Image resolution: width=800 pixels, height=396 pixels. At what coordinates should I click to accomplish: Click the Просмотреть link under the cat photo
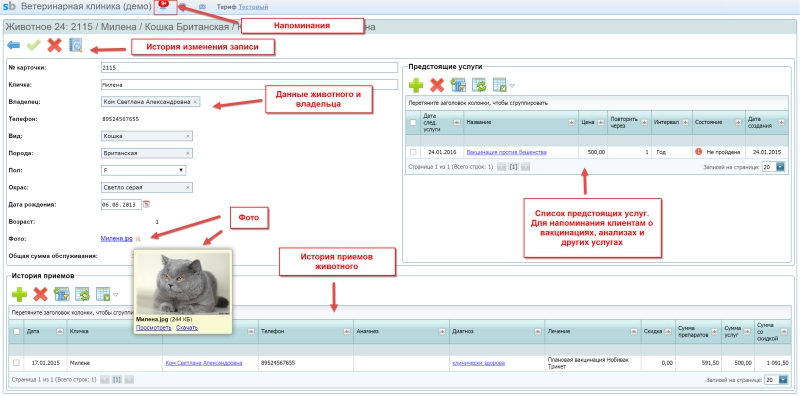pyautogui.click(x=154, y=328)
